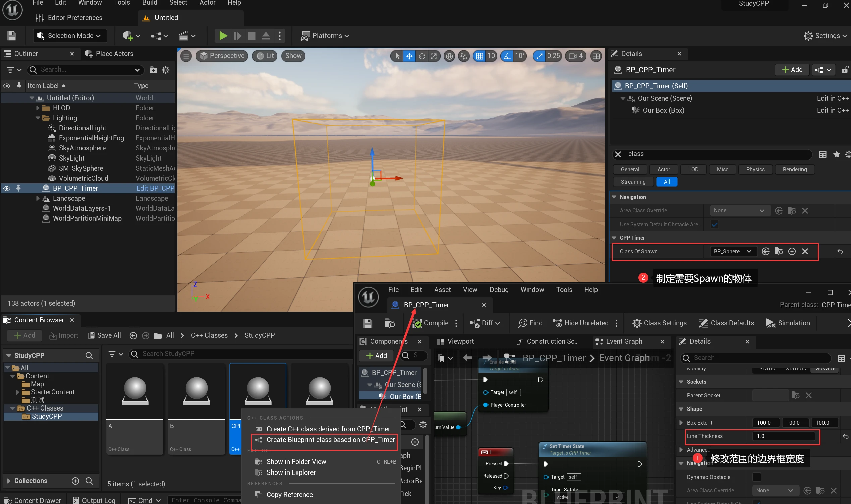Toggle visibility eye of BP_CPP_Timer actor
Image resolution: width=851 pixels, height=504 pixels.
(7, 188)
